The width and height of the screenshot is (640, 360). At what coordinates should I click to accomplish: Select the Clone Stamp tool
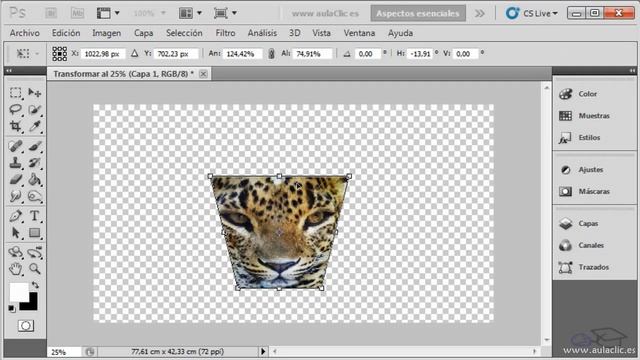click(x=16, y=163)
